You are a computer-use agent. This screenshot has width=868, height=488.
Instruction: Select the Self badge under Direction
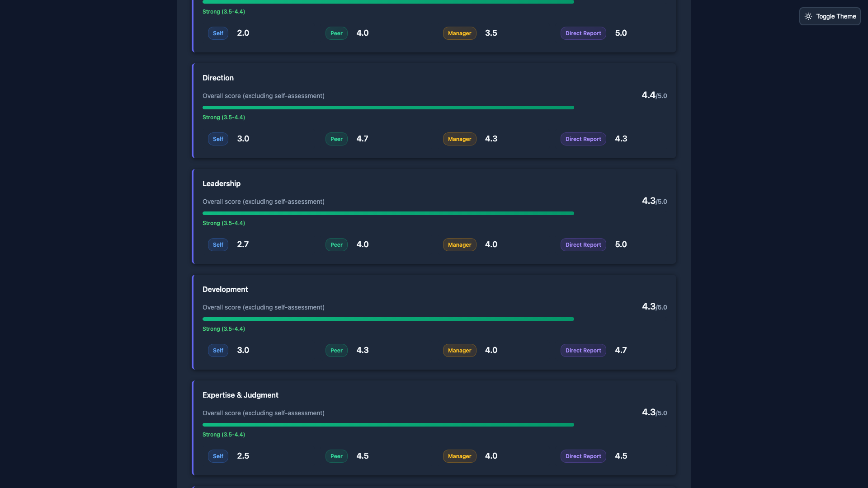tap(217, 139)
